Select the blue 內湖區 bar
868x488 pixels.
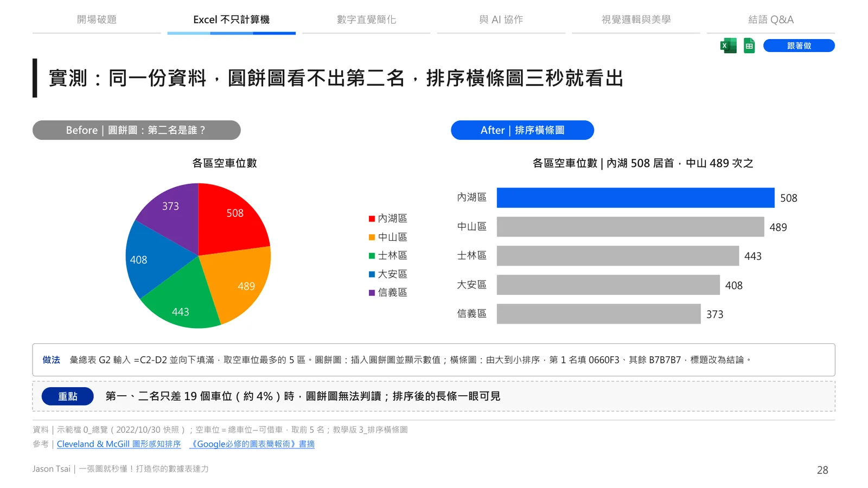coord(636,198)
